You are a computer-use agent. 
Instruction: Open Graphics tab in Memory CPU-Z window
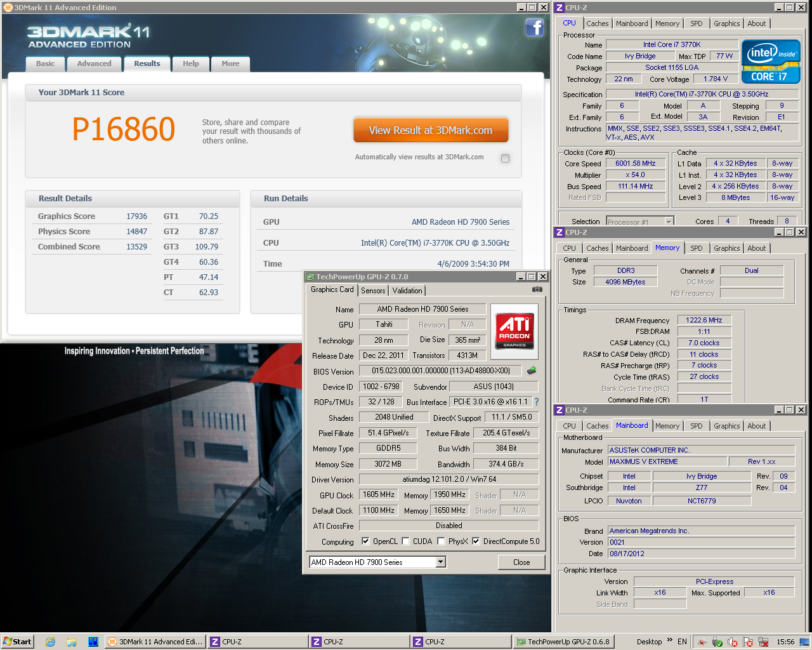tap(726, 248)
